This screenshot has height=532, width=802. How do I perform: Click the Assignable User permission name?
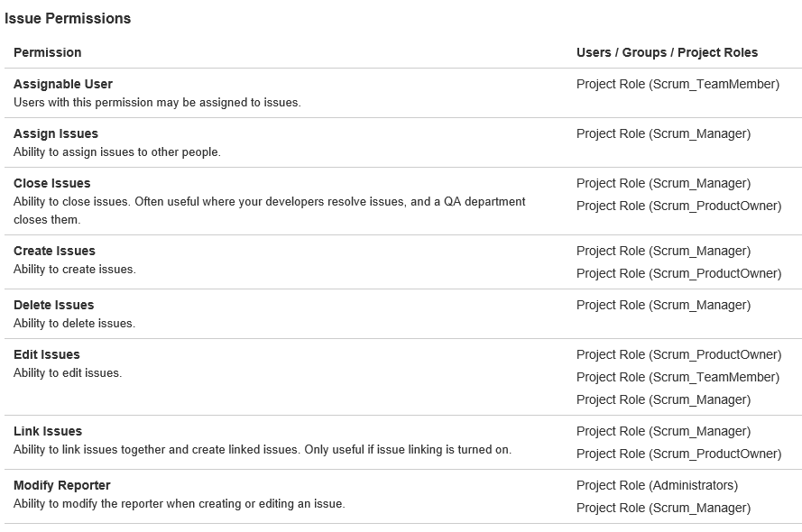[x=63, y=84]
